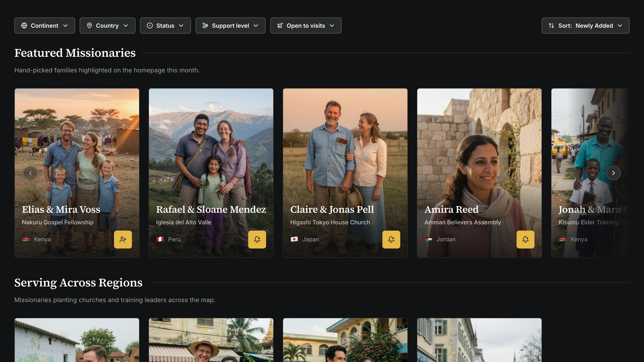Click the globe icon in Continent filter
Screen dimensions: 644x362
point(24,25)
